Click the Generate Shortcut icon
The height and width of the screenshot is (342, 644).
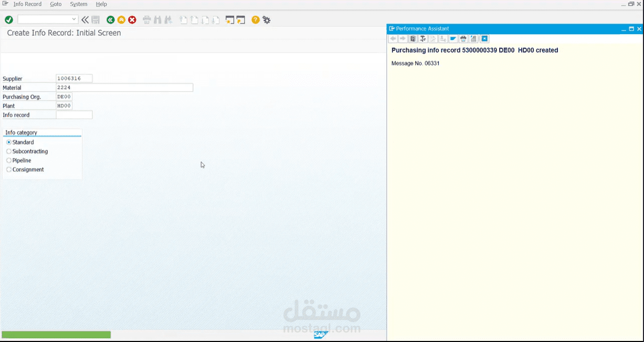(x=241, y=20)
